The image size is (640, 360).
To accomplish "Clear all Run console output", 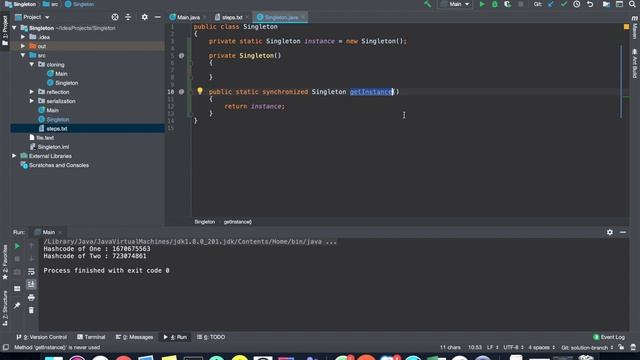I will 31,311.
